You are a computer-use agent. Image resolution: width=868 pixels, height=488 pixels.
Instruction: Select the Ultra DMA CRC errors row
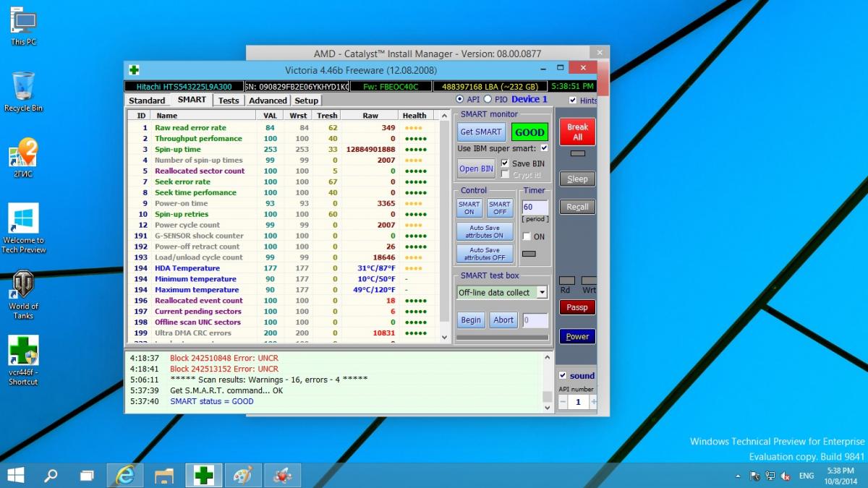tap(282, 333)
